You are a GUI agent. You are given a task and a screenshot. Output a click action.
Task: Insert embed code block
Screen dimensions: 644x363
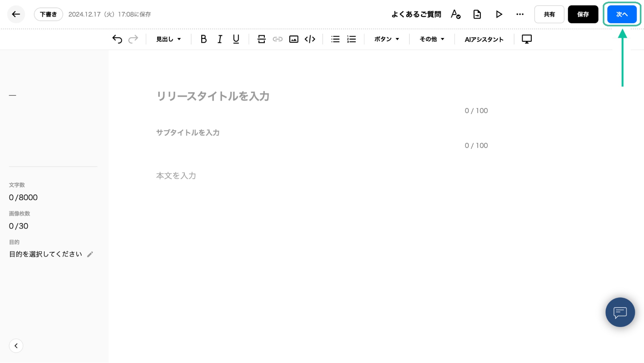coord(310,39)
